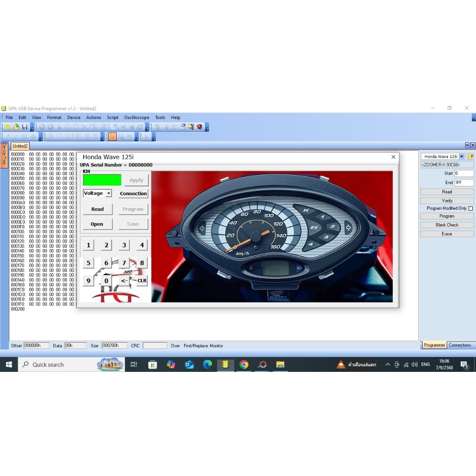Screen dimensions: 476x476
Task: Show hidden system tray icons chevron
Action: click(x=388, y=364)
